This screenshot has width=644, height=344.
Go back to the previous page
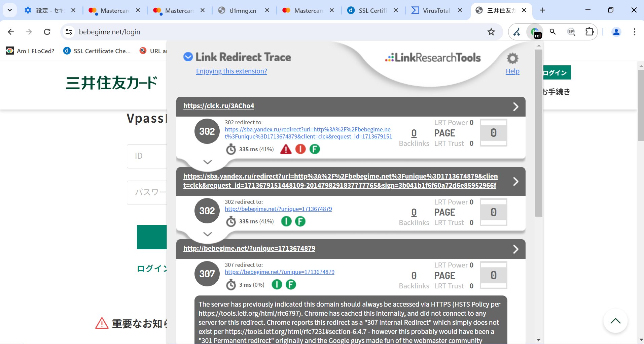tap(11, 32)
